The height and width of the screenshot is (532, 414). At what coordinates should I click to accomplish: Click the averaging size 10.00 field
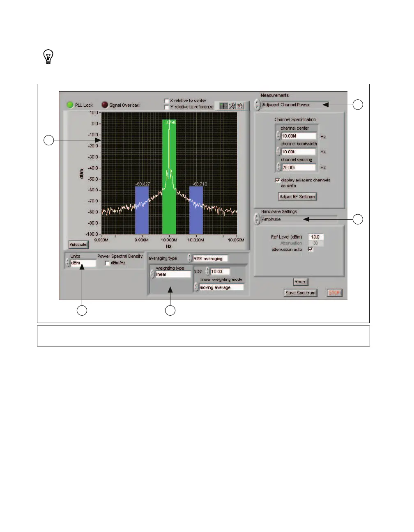[x=220, y=271]
